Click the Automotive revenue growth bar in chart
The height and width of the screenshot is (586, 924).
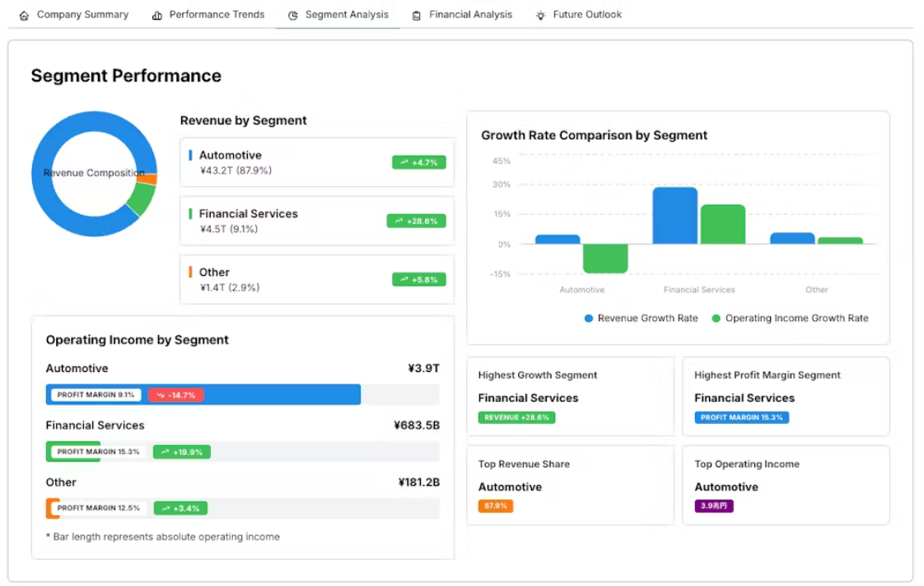558,240
